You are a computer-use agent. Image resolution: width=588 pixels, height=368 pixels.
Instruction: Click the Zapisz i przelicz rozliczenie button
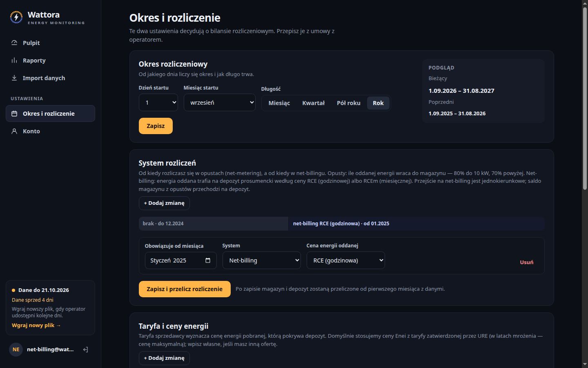coord(185,289)
